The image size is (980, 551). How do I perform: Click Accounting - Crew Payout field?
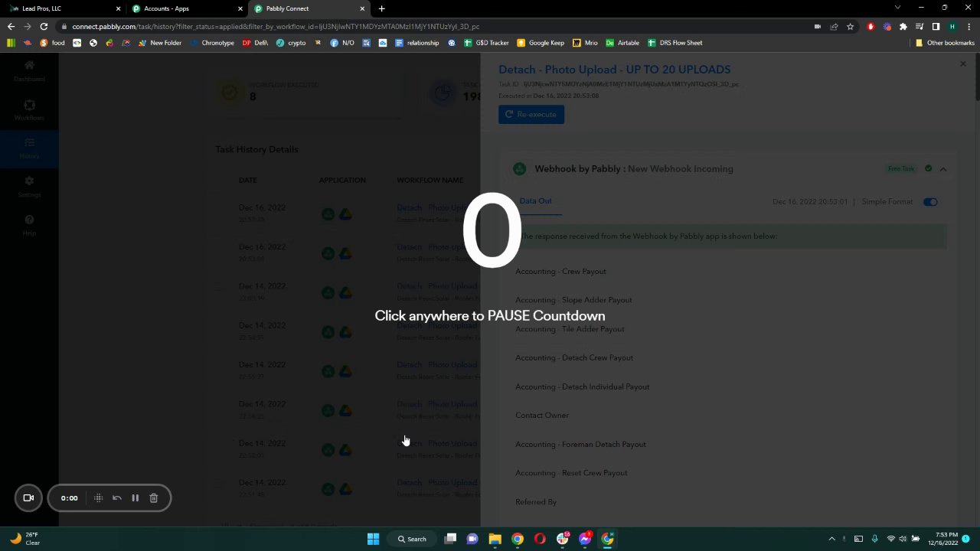coord(560,272)
